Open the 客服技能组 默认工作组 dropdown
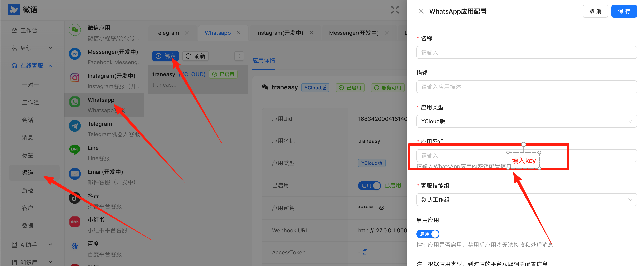This screenshot has width=644, height=266. point(526,200)
